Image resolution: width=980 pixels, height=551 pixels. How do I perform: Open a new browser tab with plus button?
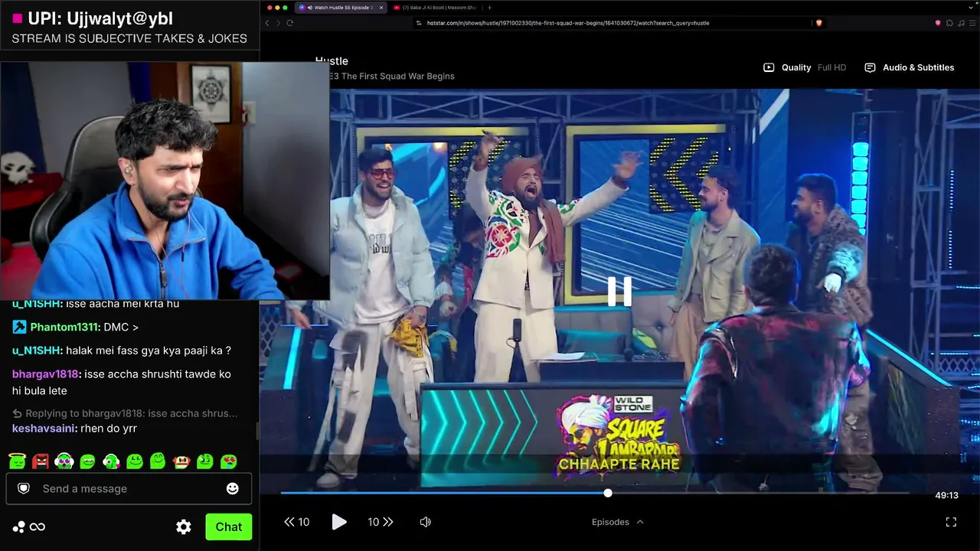pyautogui.click(x=490, y=8)
